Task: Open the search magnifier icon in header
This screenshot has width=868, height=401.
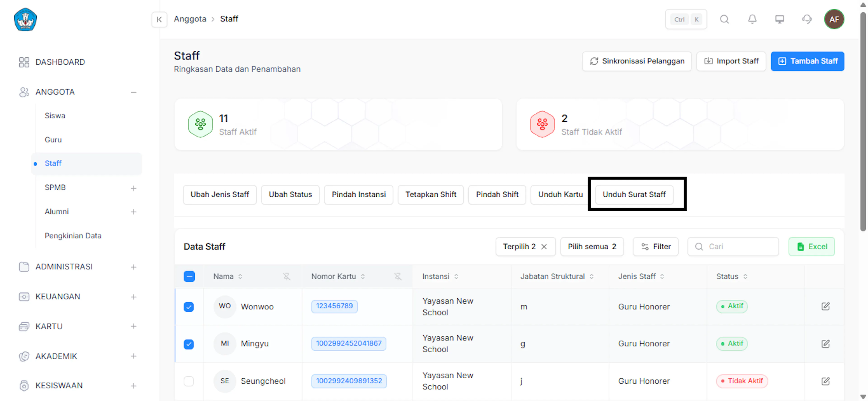Action: pyautogui.click(x=724, y=19)
